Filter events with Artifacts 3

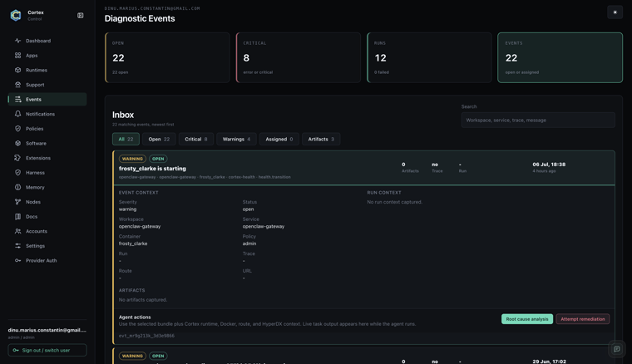coord(321,139)
